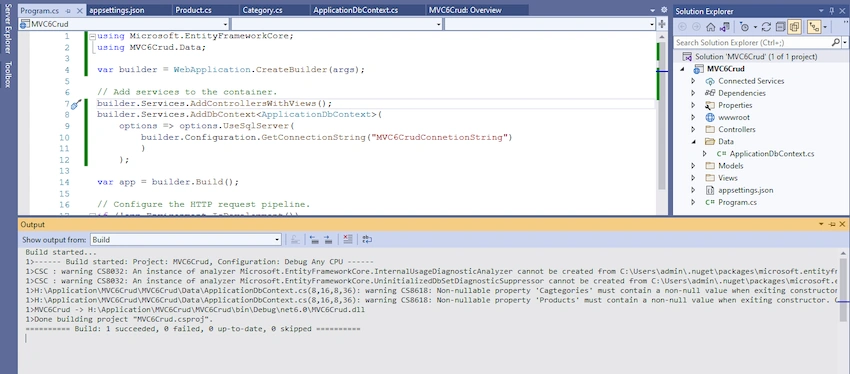Image resolution: width=850 pixels, height=374 pixels.
Task: Go to Next Message in Output
Action: (328, 239)
